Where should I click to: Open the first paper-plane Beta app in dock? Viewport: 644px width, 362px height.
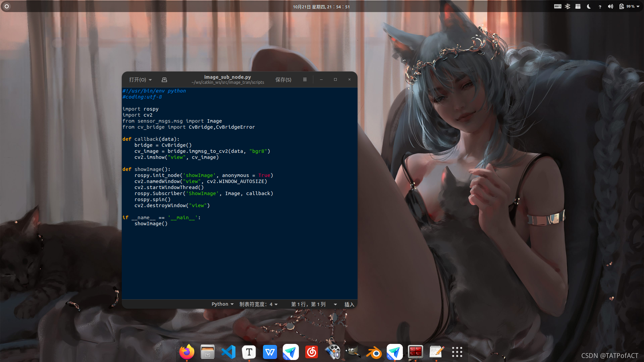(291, 352)
